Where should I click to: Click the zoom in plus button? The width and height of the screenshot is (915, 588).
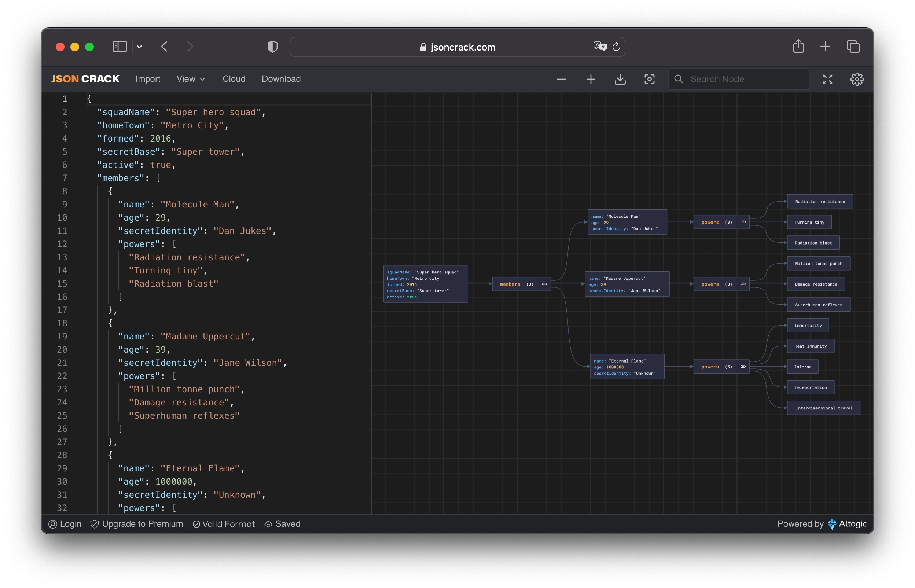click(590, 79)
